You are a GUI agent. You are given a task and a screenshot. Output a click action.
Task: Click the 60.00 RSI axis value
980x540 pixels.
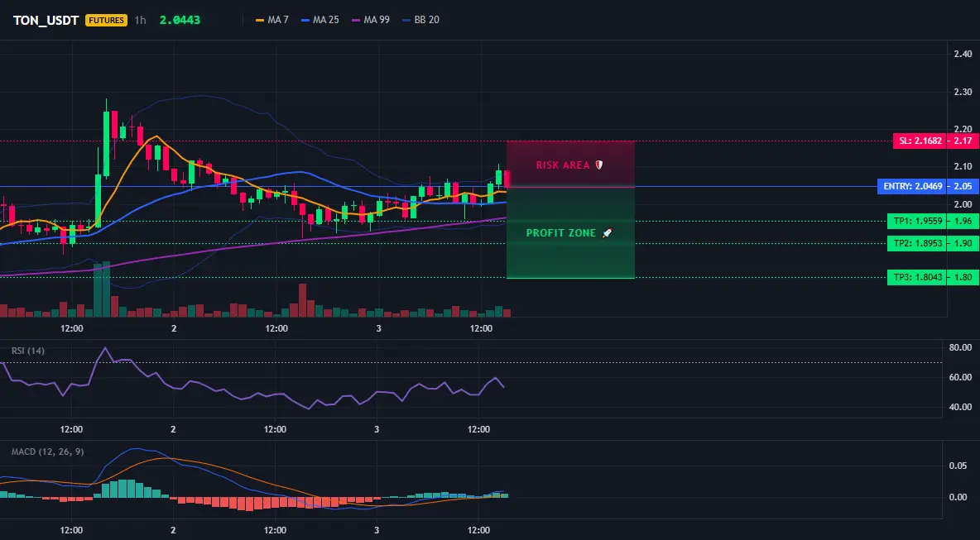[x=960, y=377]
